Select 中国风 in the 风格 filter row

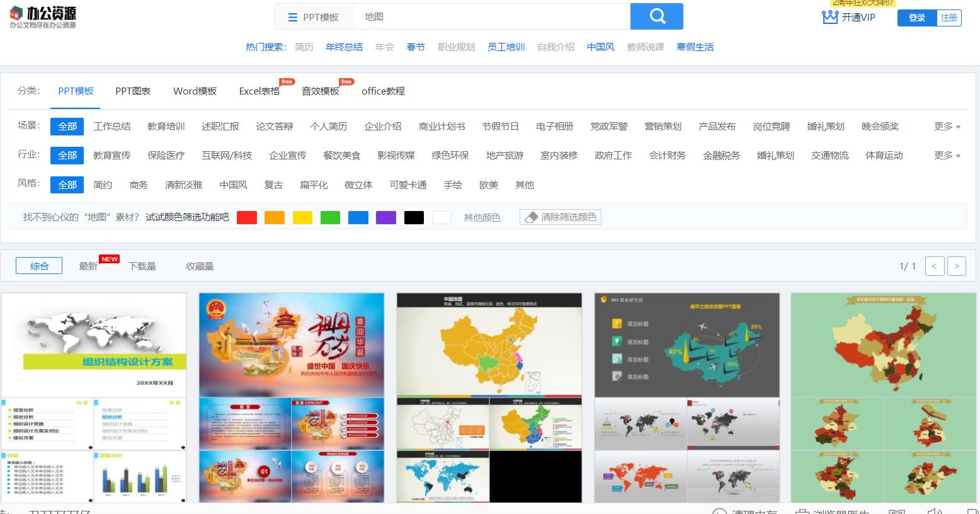pos(232,185)
